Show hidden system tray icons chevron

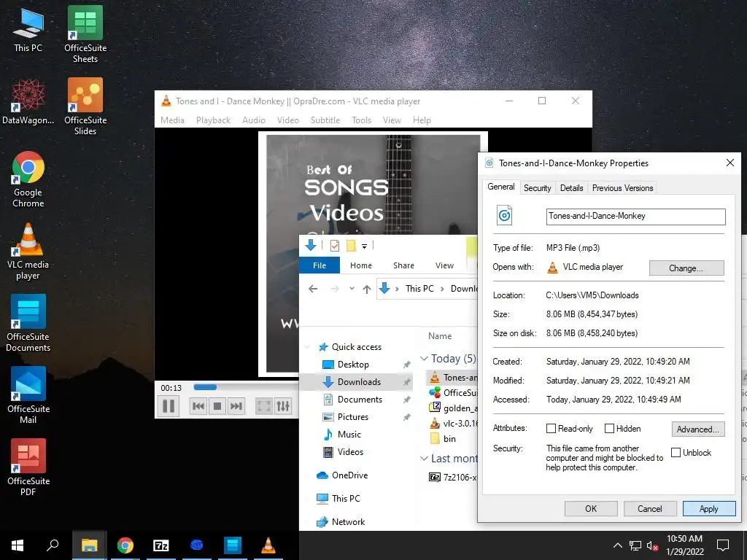point(617,545)
